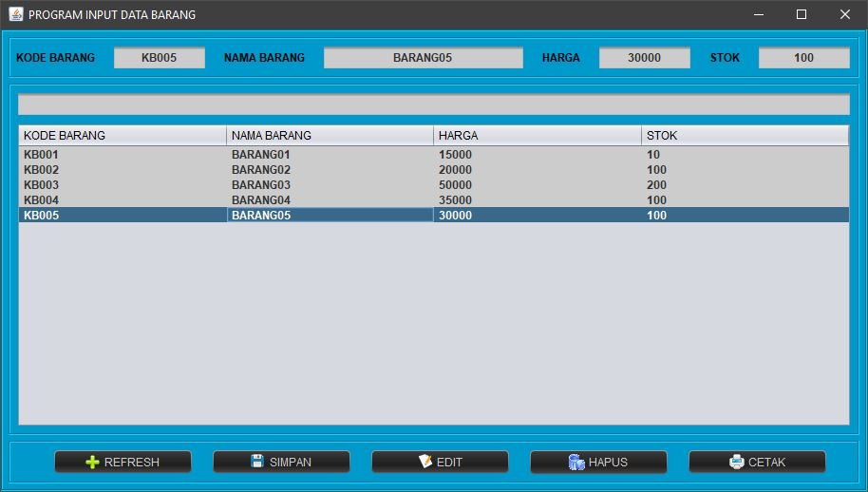Select the HARGA field showing 30000
The height and width of the screenshot is (492, 868).
point(644,58)
